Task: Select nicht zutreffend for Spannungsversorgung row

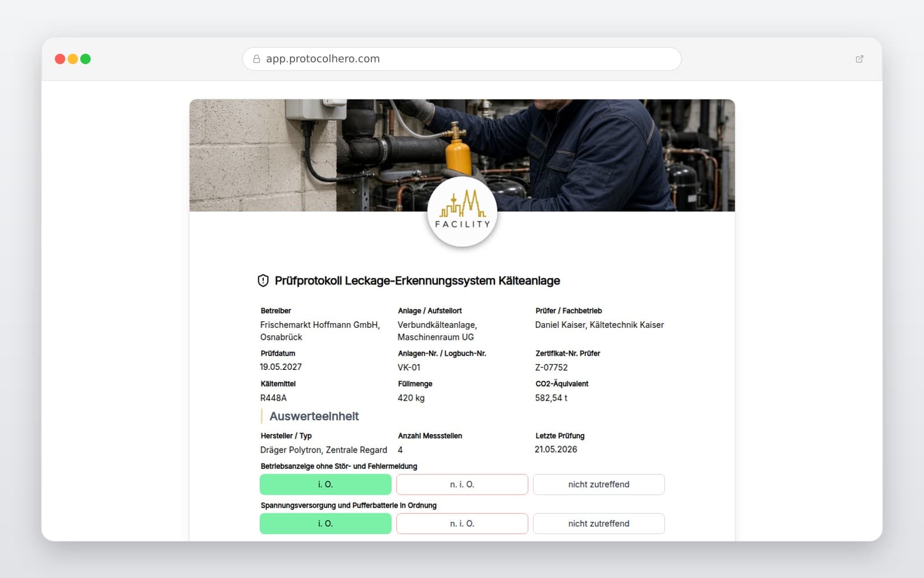Action: (599, 524)
